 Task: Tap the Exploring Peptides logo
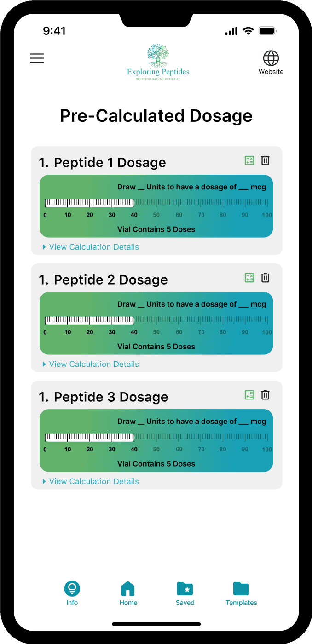point(158,62)
